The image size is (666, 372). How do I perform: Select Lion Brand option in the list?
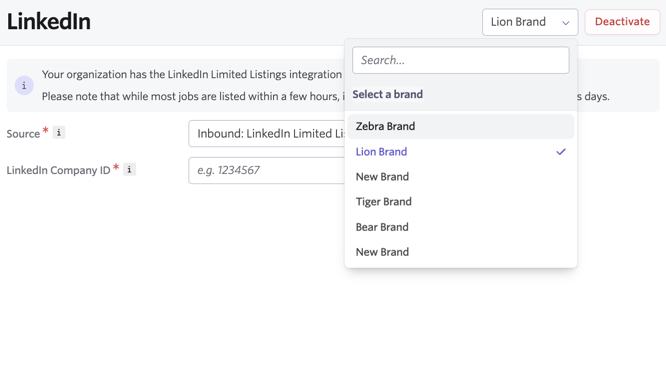coord(460,152)
